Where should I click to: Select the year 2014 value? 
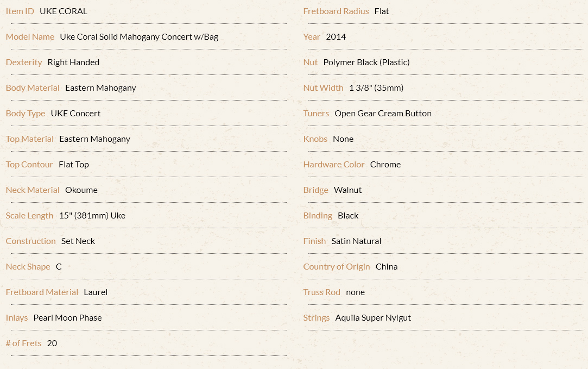tap(336, 37)
